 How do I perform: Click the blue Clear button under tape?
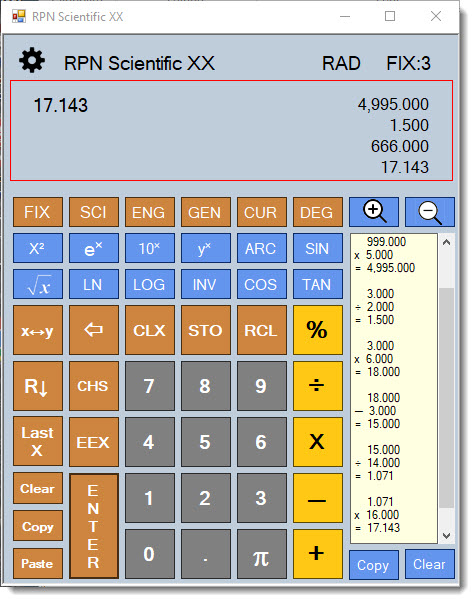[430, 564]
